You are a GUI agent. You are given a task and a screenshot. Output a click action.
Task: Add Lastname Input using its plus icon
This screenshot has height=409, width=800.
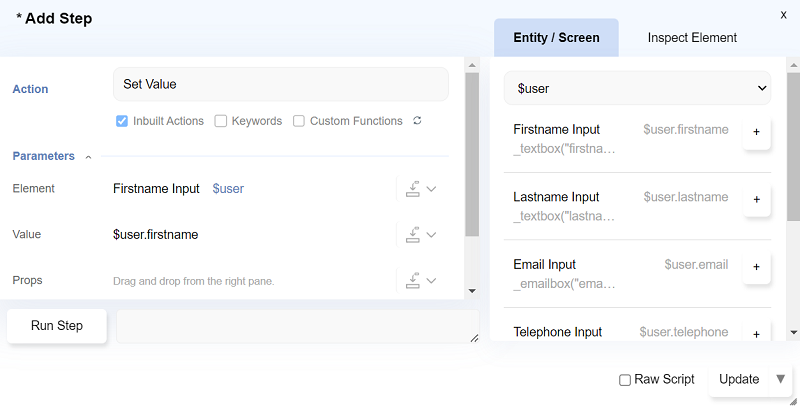pyautogui.click(x=756, y=200)
